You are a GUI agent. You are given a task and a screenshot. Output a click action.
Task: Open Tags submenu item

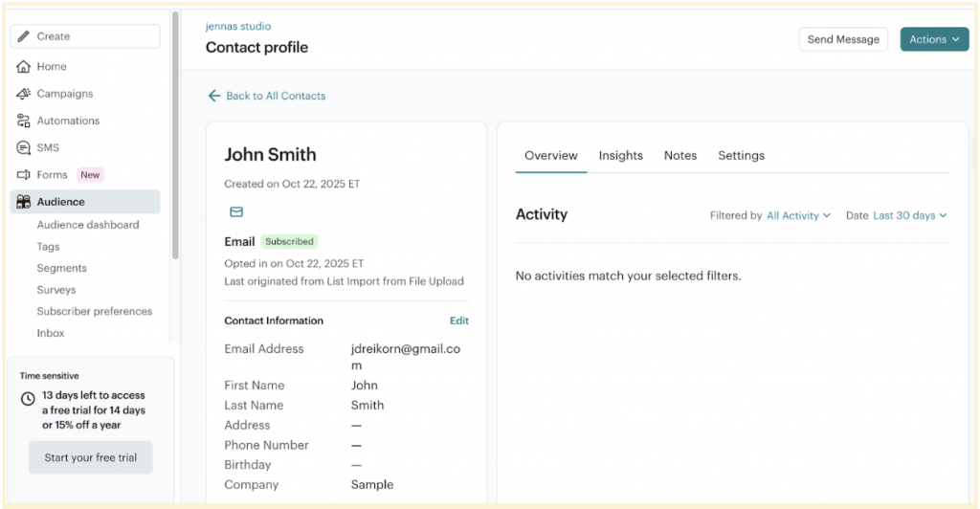(x=48, y=247)
